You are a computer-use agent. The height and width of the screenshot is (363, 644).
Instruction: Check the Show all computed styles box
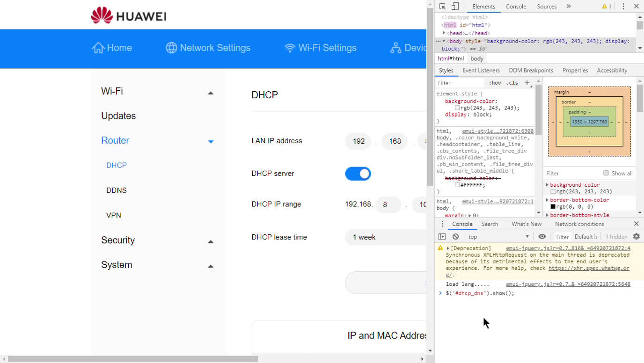[606, 173]
